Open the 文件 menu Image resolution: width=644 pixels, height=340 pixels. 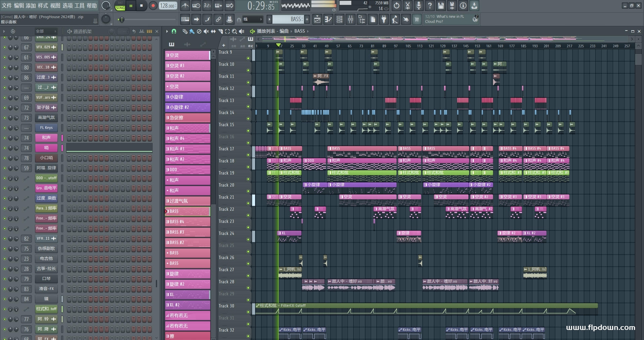point(7,5)
